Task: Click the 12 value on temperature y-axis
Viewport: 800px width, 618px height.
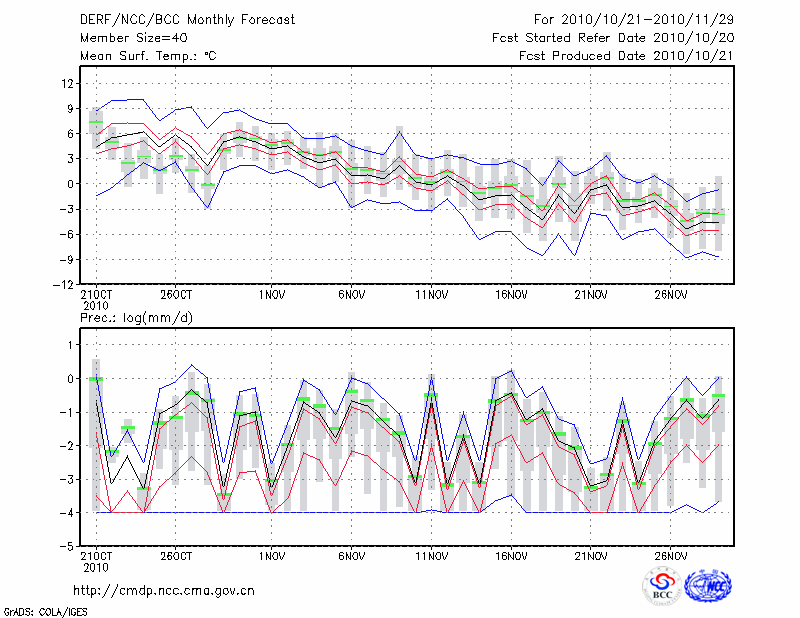Action: [68, 83]
